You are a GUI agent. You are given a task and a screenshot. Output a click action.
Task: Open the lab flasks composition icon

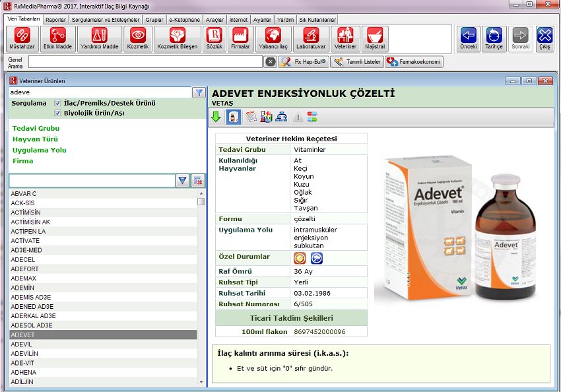[266, 117]
